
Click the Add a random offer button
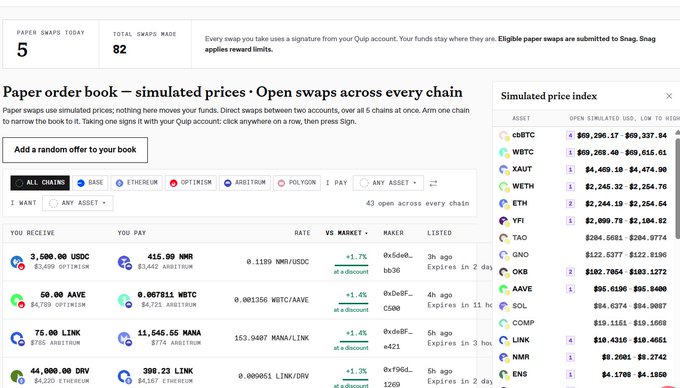(x=75, y=150)
